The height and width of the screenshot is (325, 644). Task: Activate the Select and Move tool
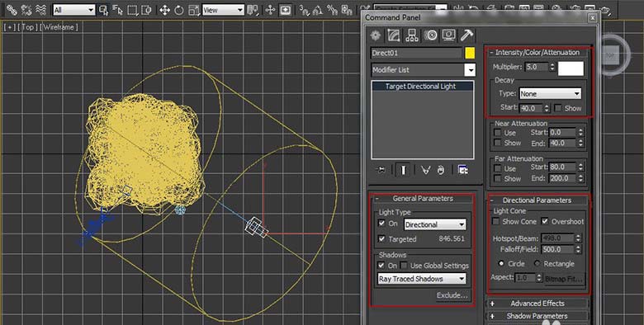click(x=164, y=10)
